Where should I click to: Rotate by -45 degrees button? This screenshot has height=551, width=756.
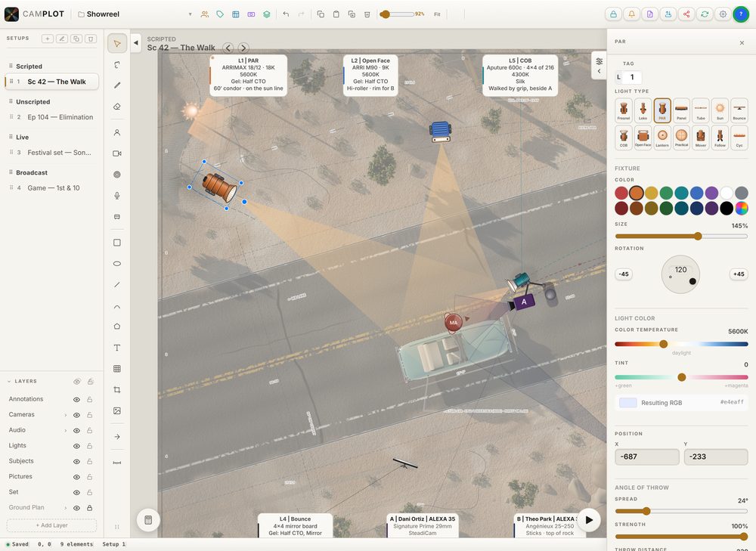coord(624,274)
